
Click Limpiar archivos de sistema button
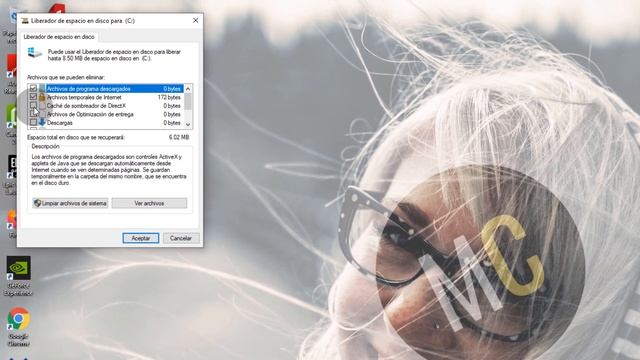click(x=70, y=203)
